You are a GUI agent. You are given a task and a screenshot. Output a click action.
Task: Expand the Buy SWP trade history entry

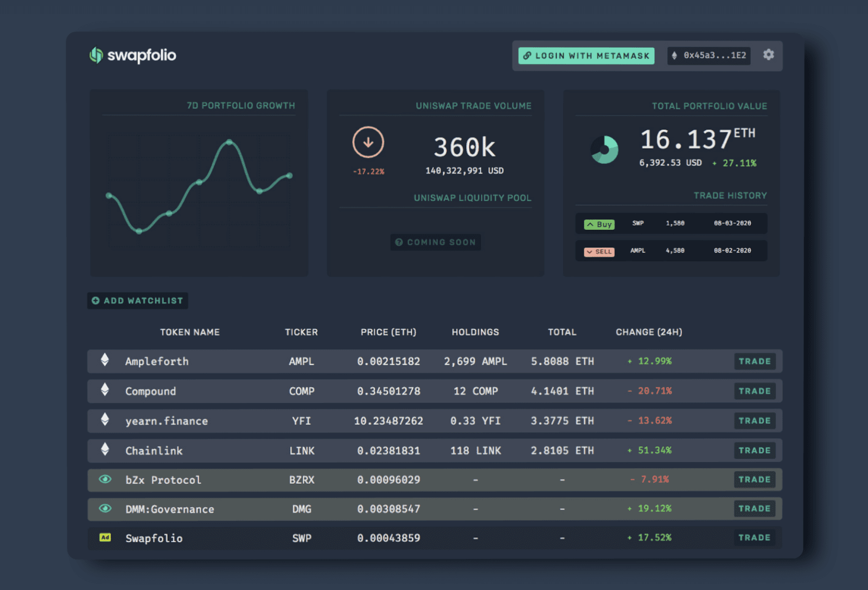[x=671, y=223]
